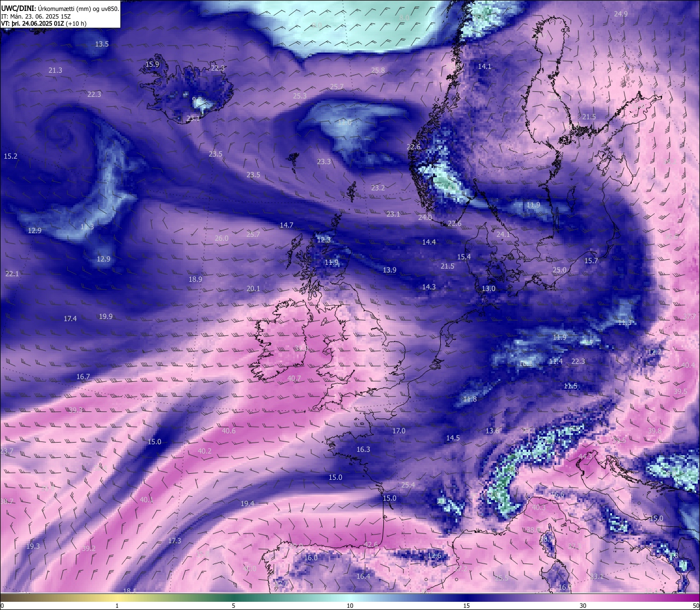Click the 14.1 value over northern Scandinavia

point(485,67)
